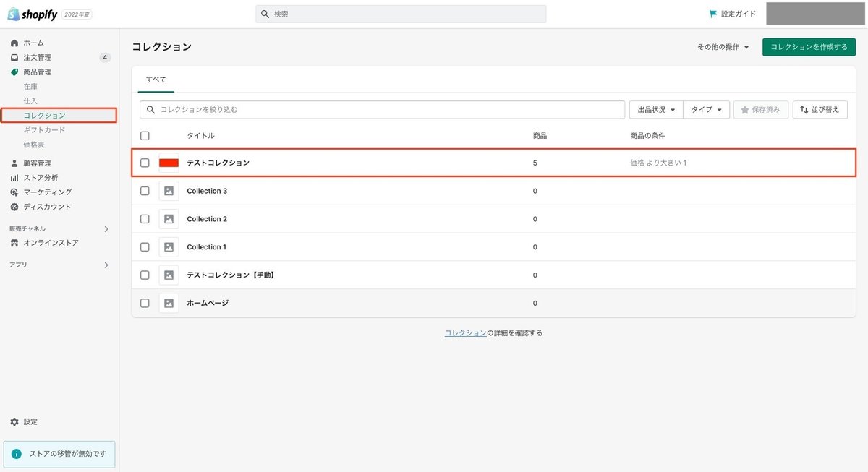Screen dimensions: 868x472
Task: Check the ホームページ row checkbox
Action: pyautogui.click(x=145, y=304)
